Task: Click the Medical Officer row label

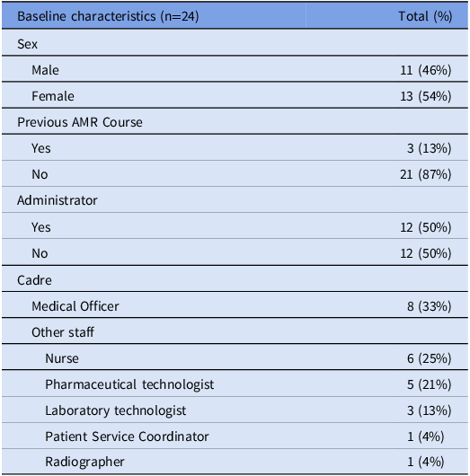Action: point(75,306)
